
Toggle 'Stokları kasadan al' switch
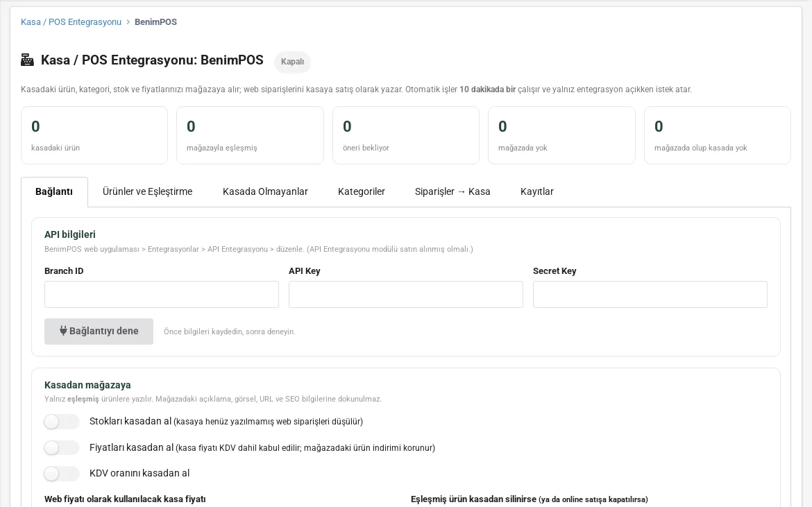(62, 422)
